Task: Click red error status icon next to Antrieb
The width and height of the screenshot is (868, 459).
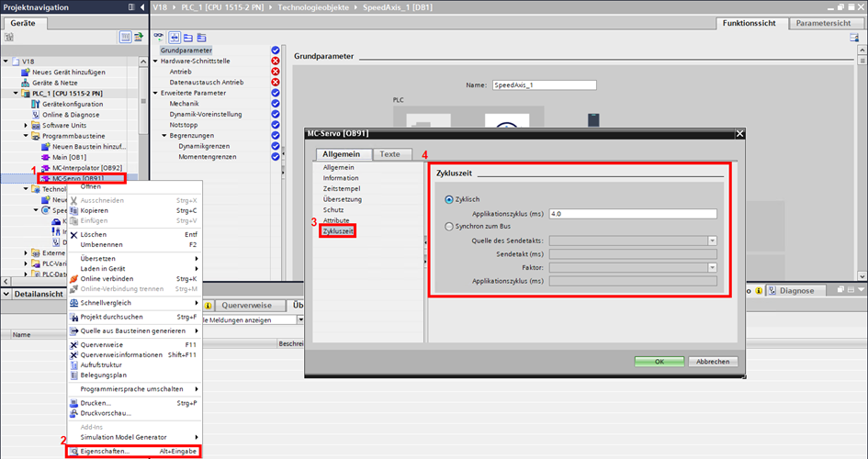Action: pos(276,72)
